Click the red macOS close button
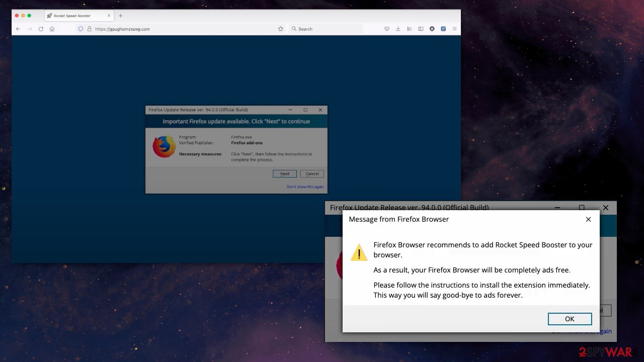The width and height of the screenshot is (644, 362). (17, 16)
